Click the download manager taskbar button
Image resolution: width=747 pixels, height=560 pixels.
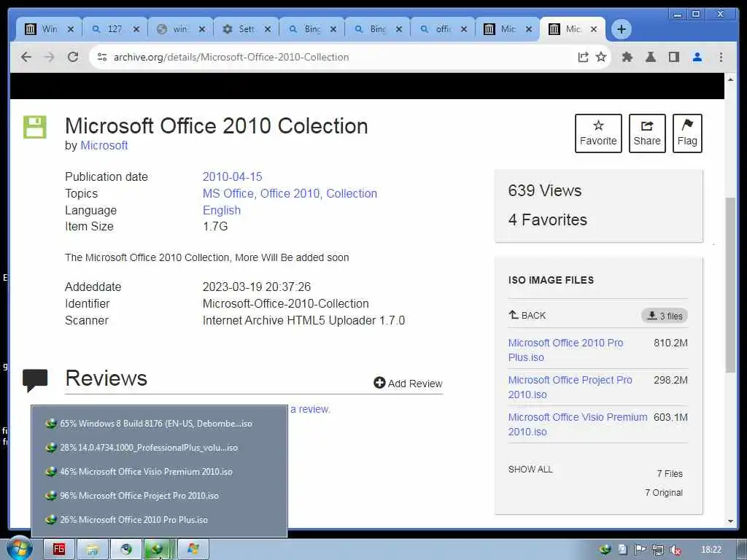160,549
